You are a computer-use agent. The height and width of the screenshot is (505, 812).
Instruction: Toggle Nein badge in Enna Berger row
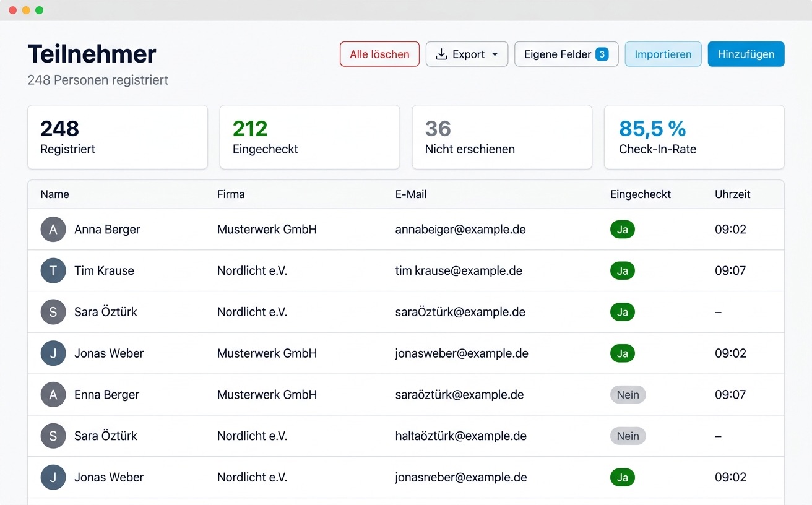point(628,395)
